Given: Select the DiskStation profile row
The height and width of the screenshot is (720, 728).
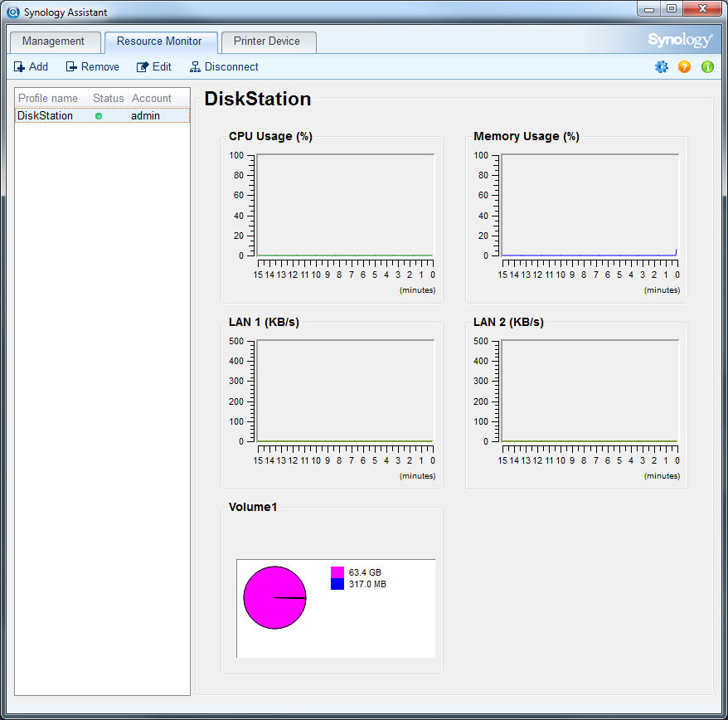Looking at the screenshot, I should (x=102, y=115).
